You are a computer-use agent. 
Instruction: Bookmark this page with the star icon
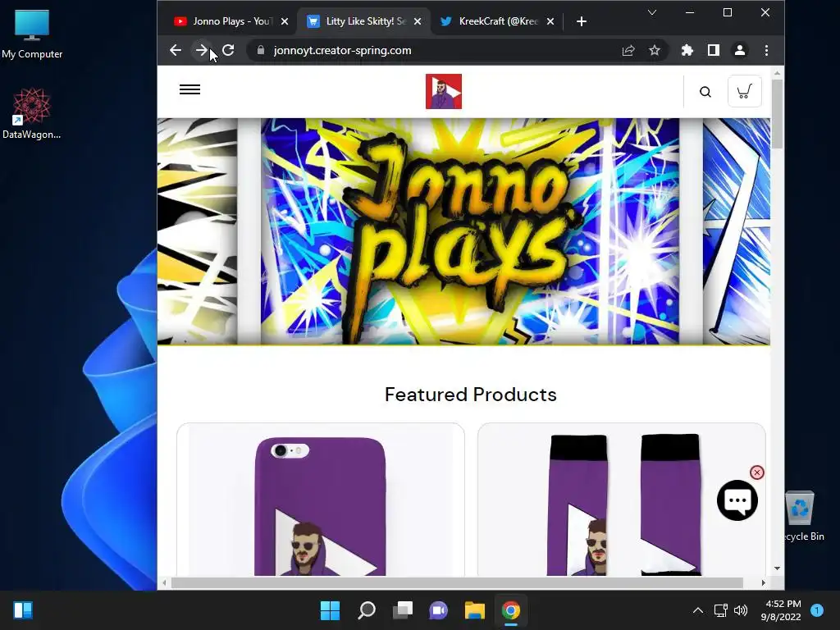click(654, 50)
